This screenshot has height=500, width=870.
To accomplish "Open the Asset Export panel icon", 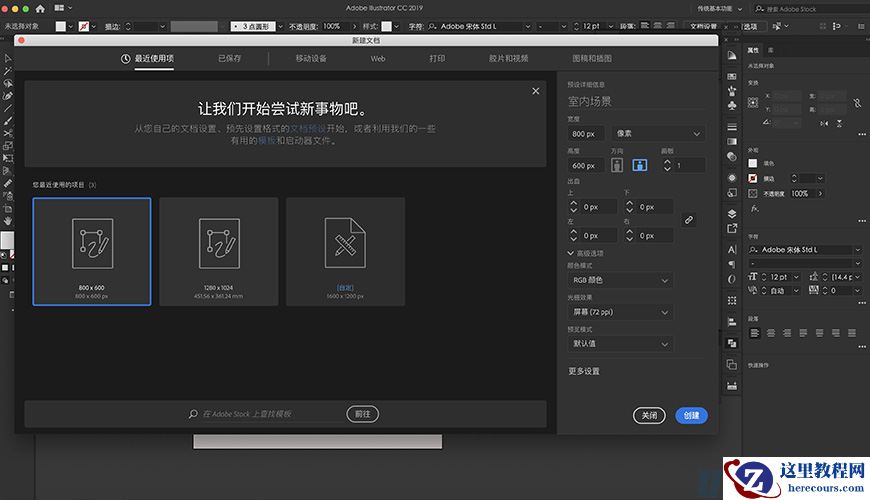I will (x=732, y=228).
